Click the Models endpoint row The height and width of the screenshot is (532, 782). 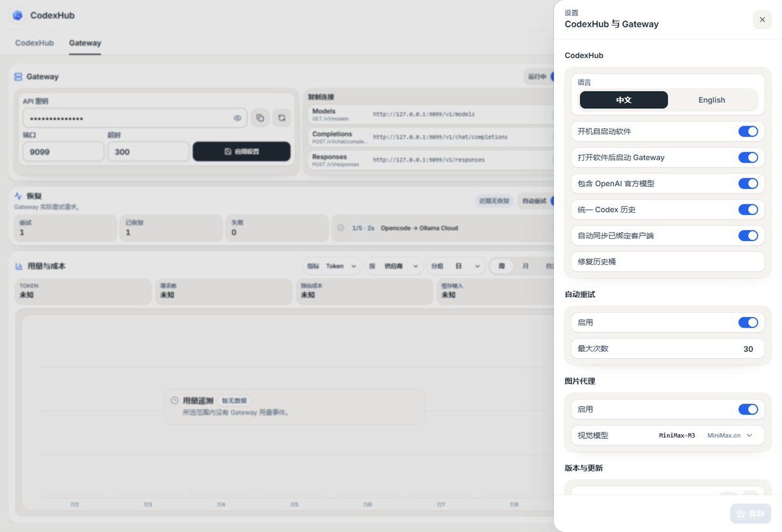[x=430, y=115]
